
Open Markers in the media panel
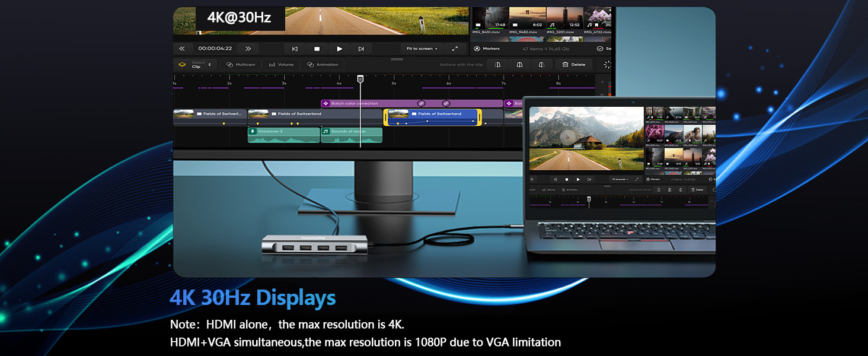tap(487, 49)
